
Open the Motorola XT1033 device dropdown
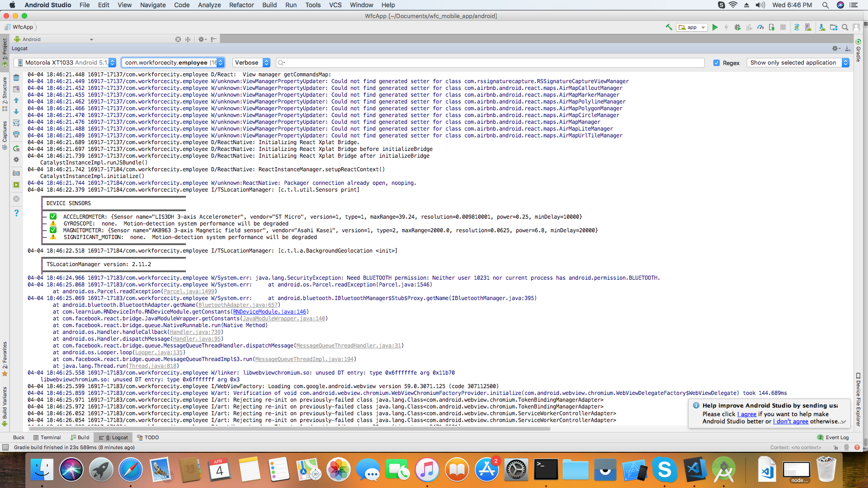point(112,62)
